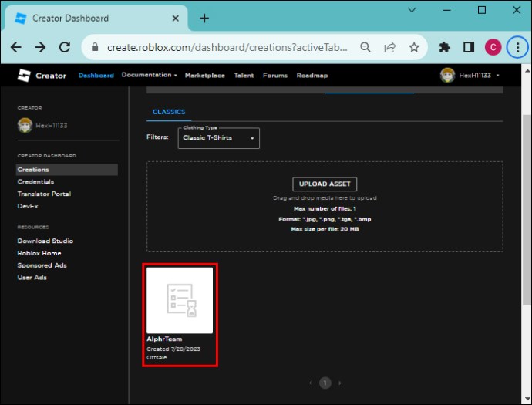The width and height of the screenshot is (532, 405).
Task: Click page 1 in the pagination
Action: click(x=325, y=383)
